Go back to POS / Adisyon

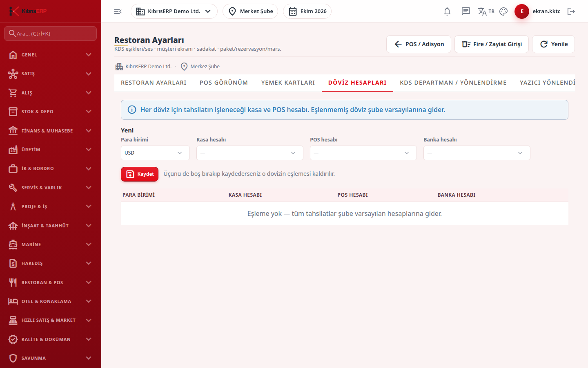pyautogui.click(x=419, y=44)
